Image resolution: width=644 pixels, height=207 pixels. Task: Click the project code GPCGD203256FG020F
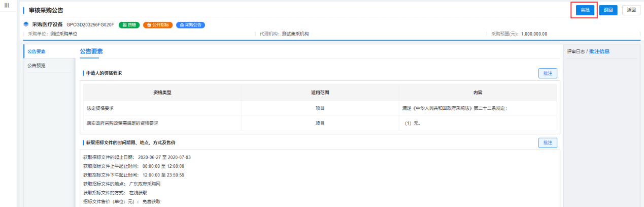[90, 24]
